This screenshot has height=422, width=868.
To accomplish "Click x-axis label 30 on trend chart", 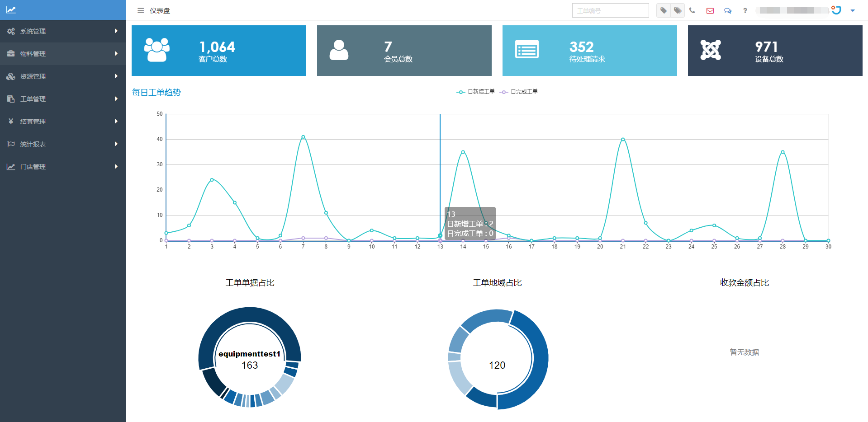I will tap(828, 247).
